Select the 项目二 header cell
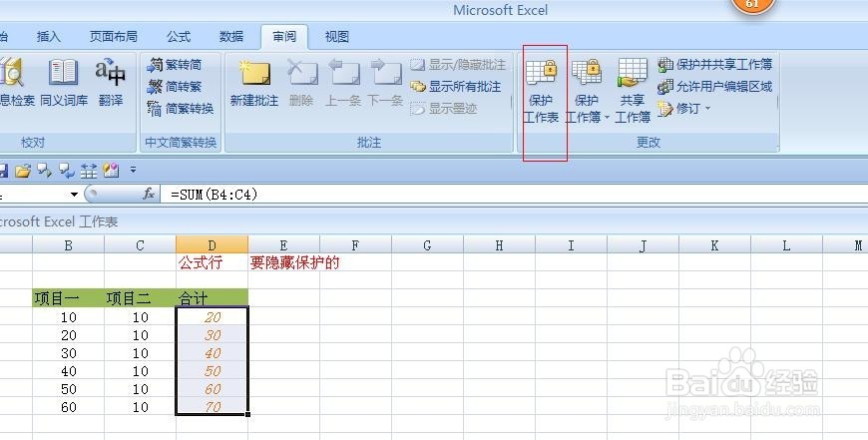 tap(140, 299)
